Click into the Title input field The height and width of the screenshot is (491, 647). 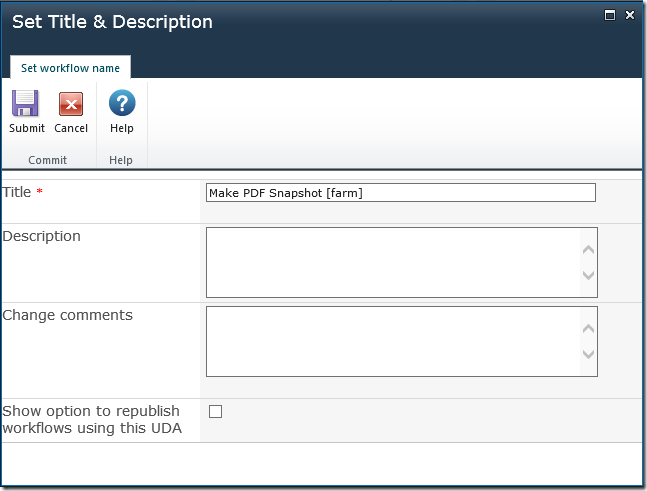pyautogui.click(x=400, y=193)
